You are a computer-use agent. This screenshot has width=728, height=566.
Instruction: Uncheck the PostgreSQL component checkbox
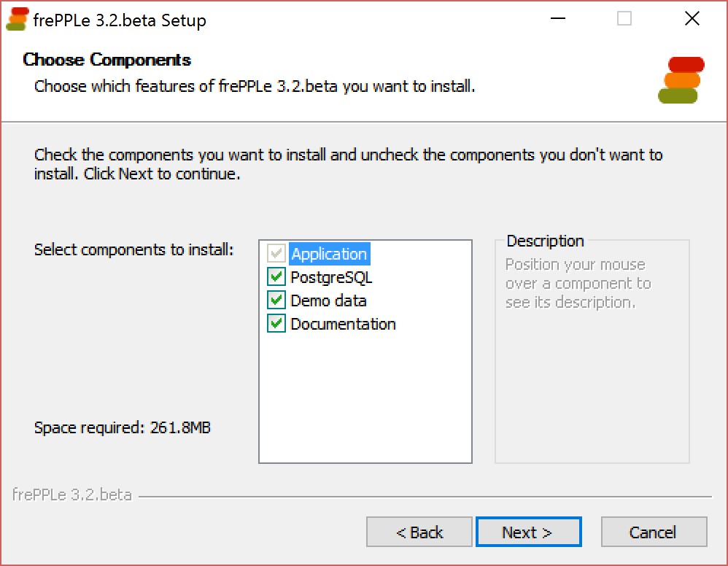tap(276, 277)
